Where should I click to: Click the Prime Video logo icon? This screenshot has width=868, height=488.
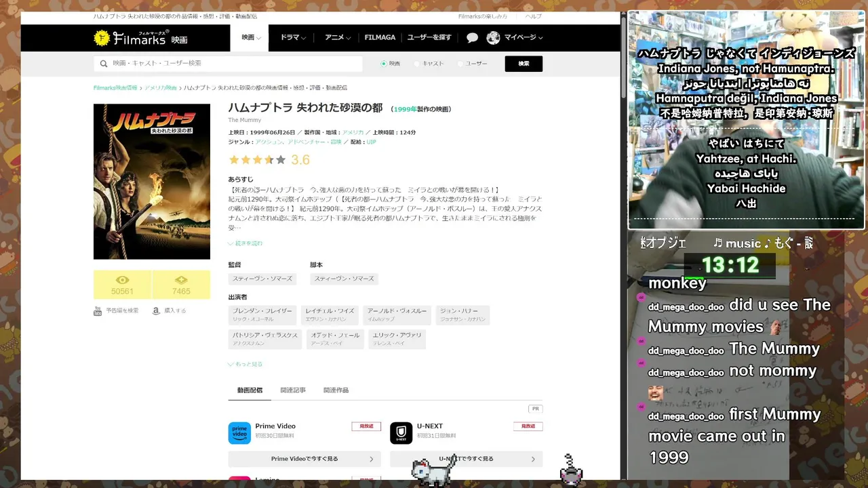(239, 432)
